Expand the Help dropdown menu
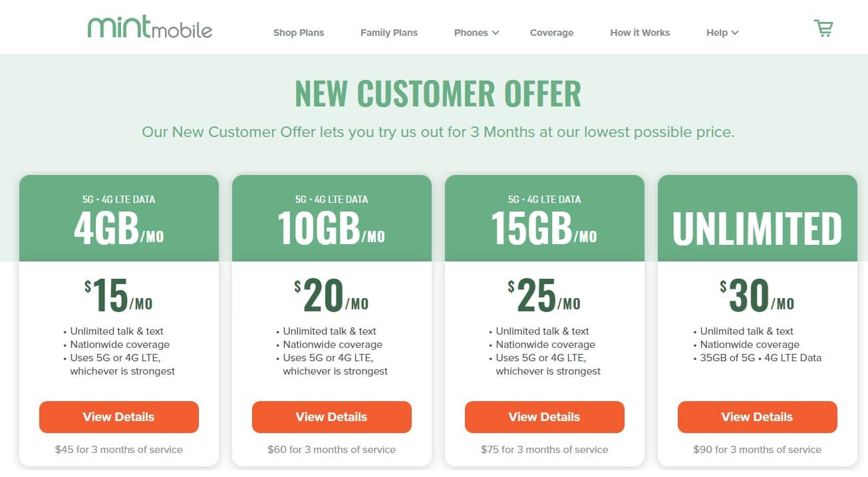 click(722, 33)
